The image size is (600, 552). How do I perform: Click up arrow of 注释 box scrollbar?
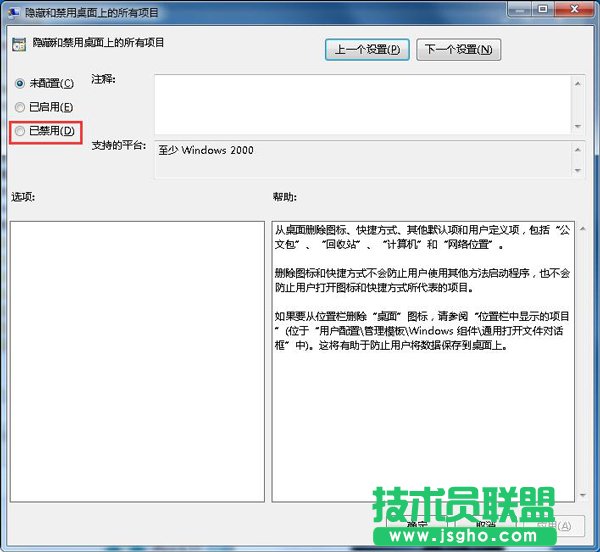point(578,83)
